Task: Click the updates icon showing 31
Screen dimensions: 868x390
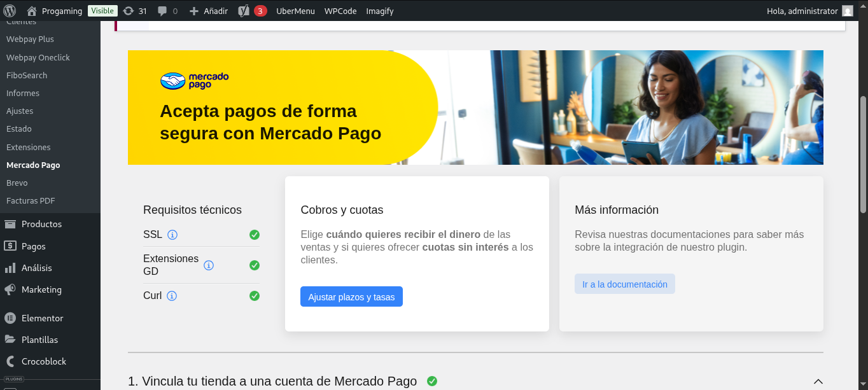Action: point(129,11)
